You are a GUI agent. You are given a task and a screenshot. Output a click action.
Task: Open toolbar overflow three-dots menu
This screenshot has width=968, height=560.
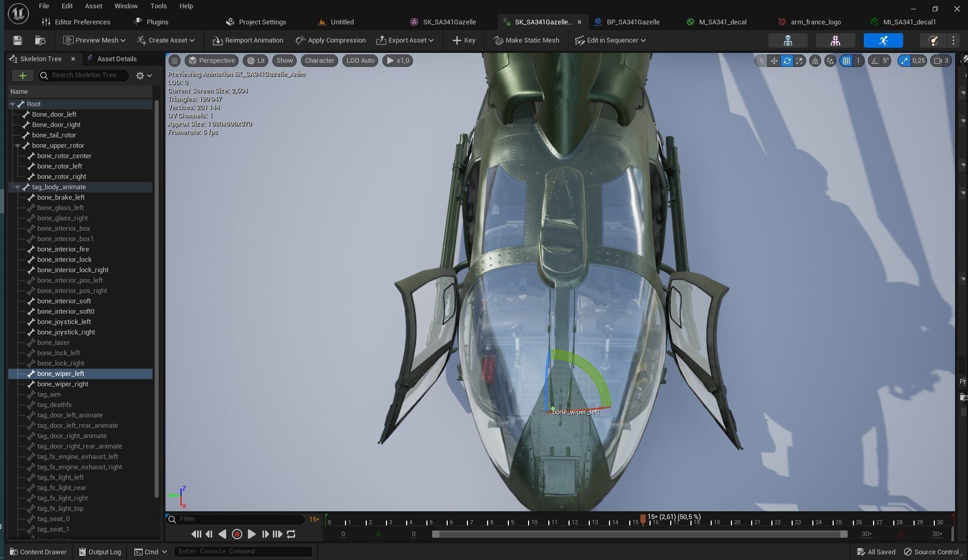(953, 40)
